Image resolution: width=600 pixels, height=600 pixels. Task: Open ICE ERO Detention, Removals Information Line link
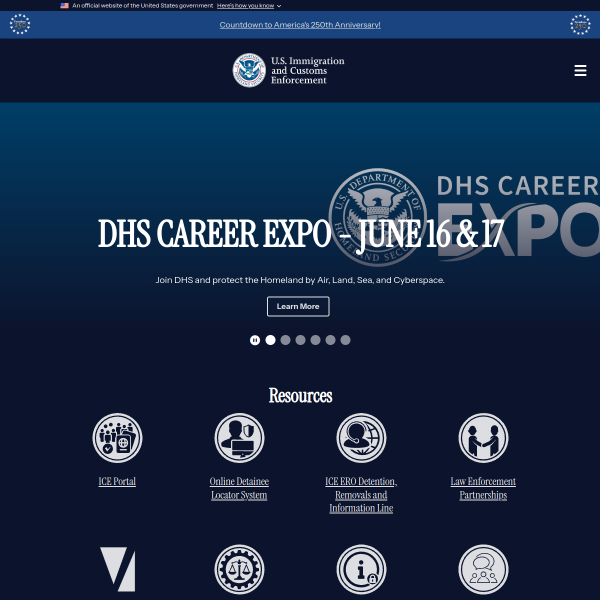pos(361,494)
